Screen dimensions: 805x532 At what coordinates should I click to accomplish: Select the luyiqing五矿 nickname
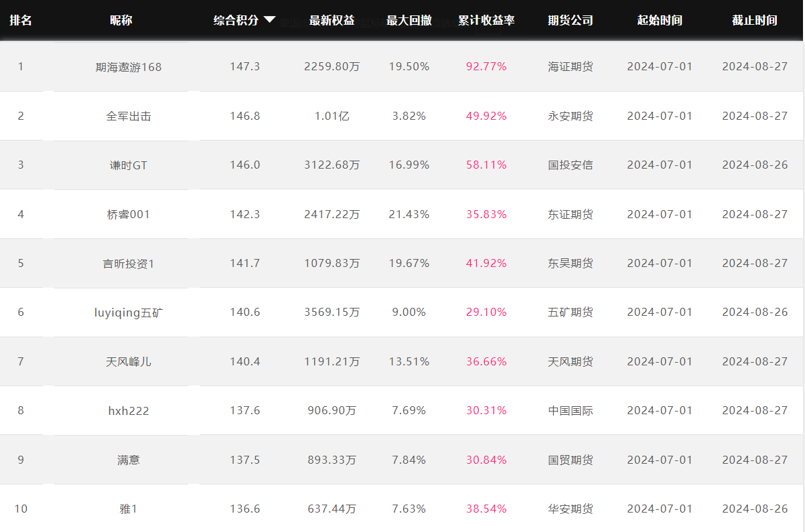(129, 312)
